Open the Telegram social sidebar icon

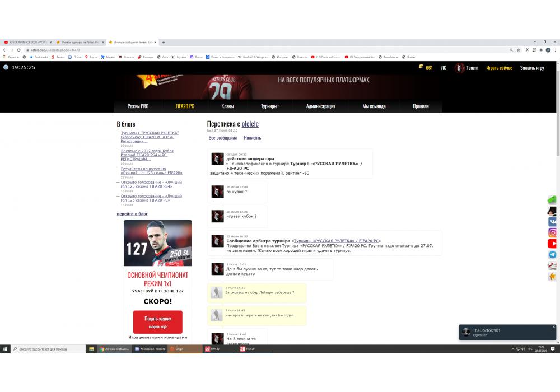[552, 255]
